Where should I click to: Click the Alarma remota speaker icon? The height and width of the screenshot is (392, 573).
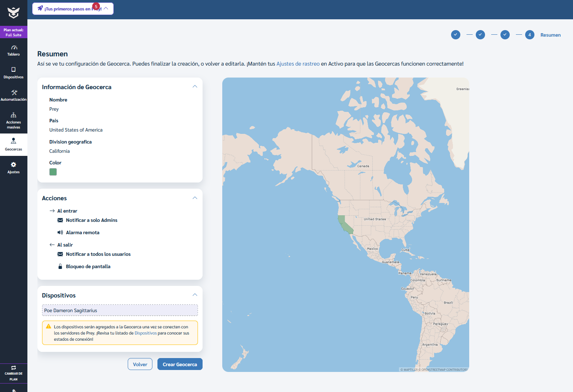[60, 233]
